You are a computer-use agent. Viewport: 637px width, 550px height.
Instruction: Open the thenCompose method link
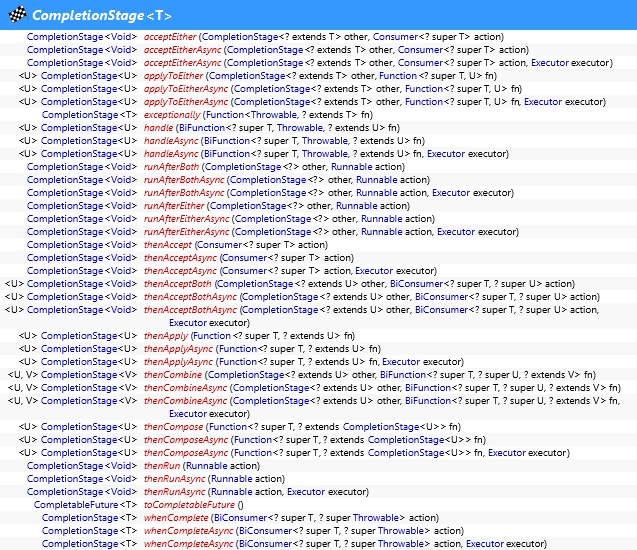tap(173, 427)
